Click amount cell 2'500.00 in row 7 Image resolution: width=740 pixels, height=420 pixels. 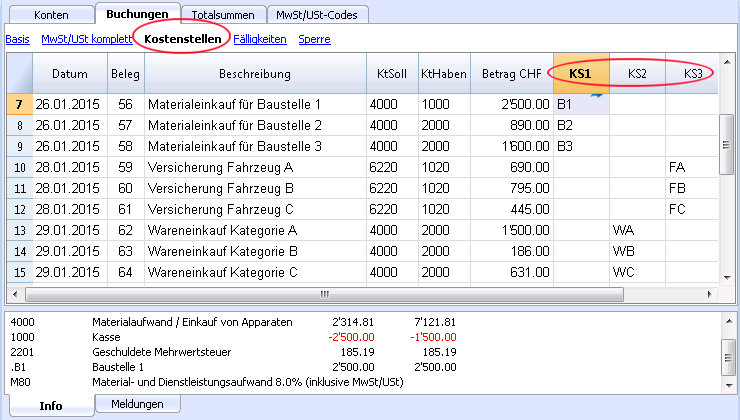(x=512, y=104)
